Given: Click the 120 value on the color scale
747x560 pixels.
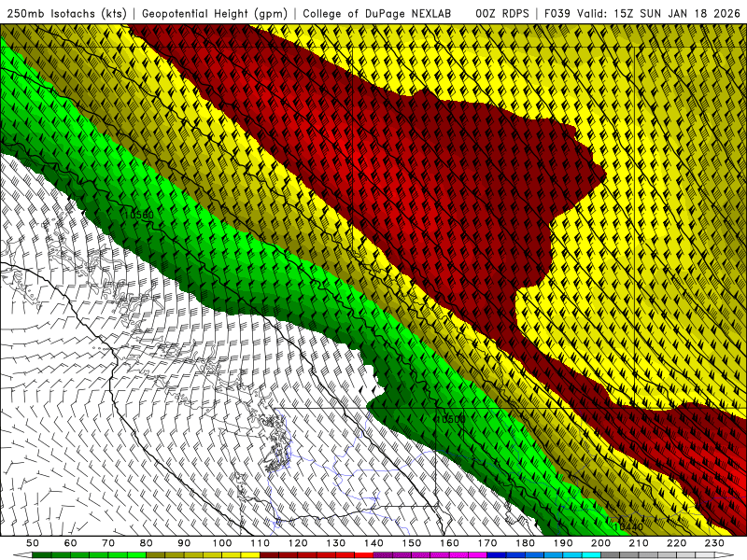Looking at the screenshot, I should tap(298, 543).
